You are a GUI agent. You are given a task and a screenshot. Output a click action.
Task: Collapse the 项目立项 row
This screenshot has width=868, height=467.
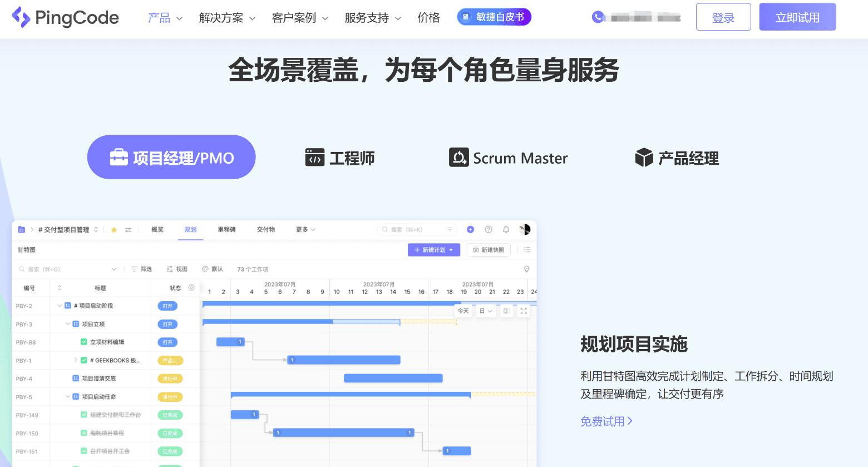[x=68, y=324]
